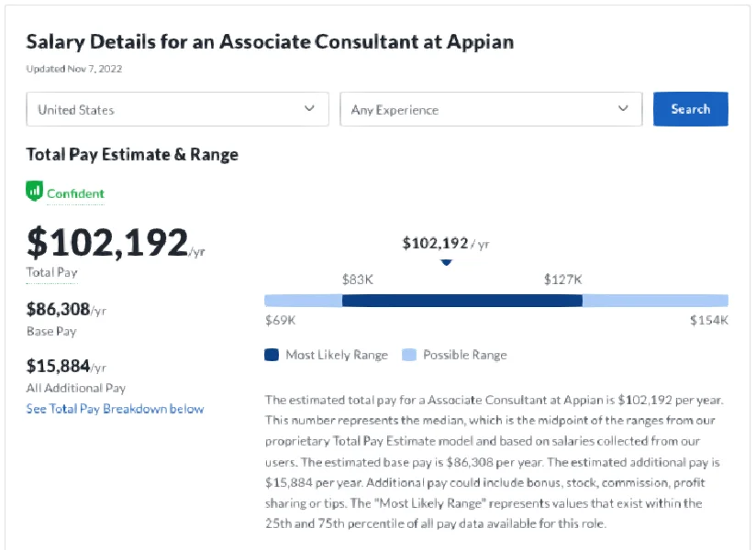The image size is (756, 550).
Task: Click the left light blue Possible Range segment
Action: [x=303, y=301]
